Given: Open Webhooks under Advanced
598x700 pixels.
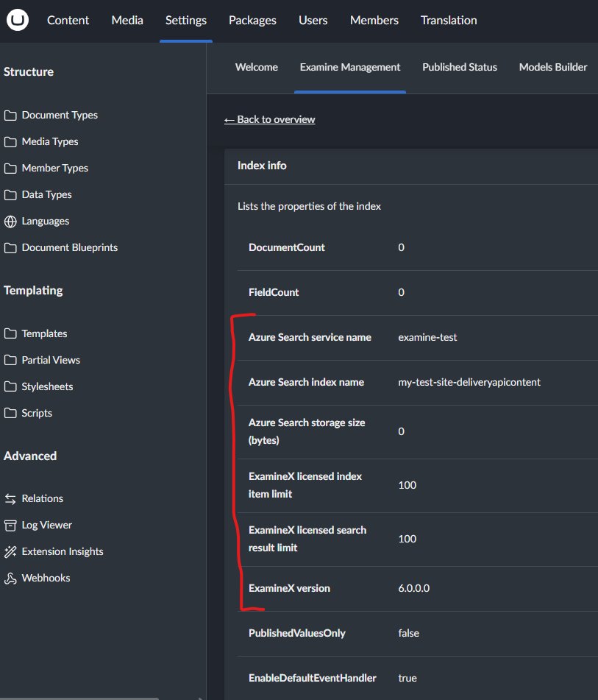Looking at the screenshot, I should pyautogui.click(x=46, y=578).
